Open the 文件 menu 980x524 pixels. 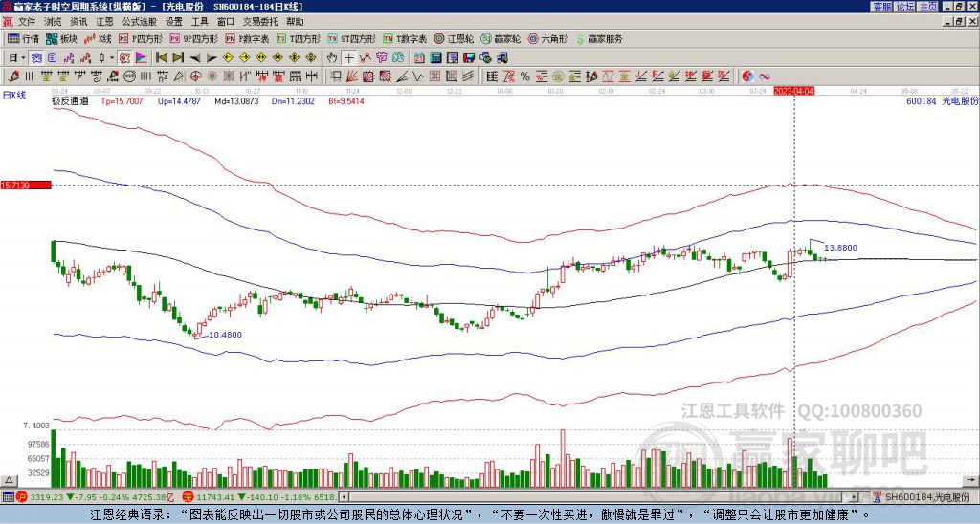click(27, 22)
